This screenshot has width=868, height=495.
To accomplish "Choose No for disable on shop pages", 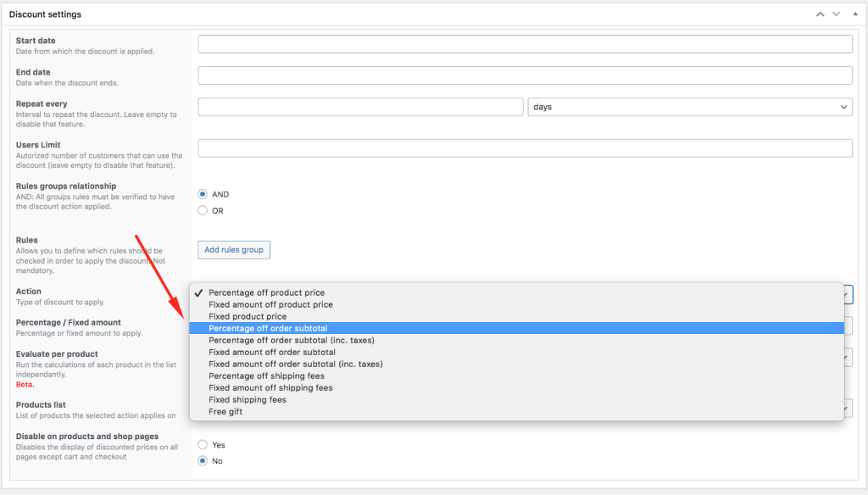I will tap(203, 461).
